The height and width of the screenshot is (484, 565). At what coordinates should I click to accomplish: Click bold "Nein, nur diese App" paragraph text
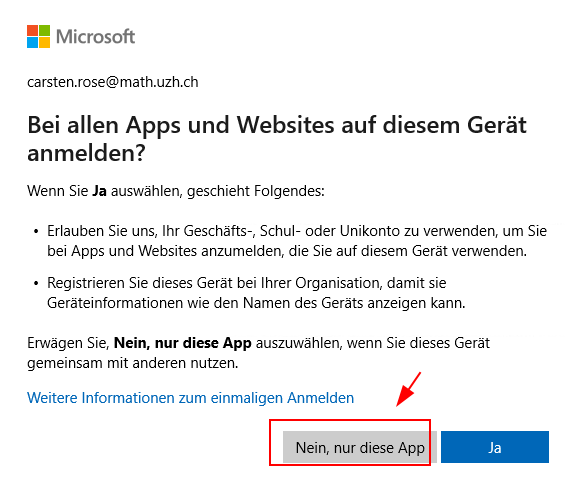(183, 343)
